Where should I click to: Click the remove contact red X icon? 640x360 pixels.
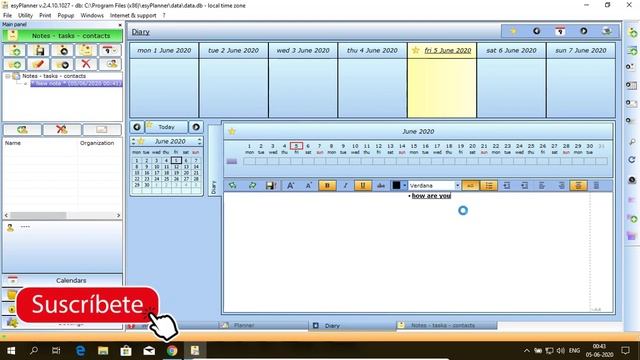pos(62,130)
